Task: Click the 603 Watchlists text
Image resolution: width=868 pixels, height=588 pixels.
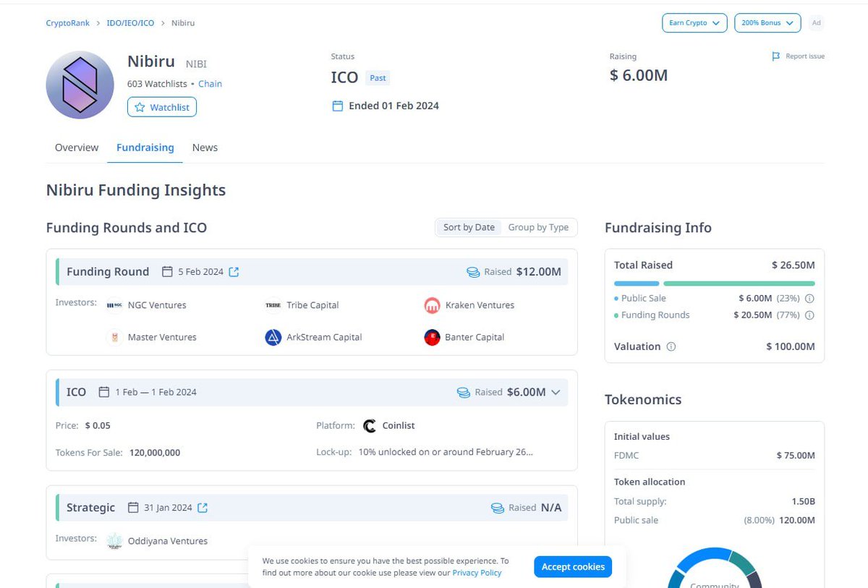Action: pos(157,84)
